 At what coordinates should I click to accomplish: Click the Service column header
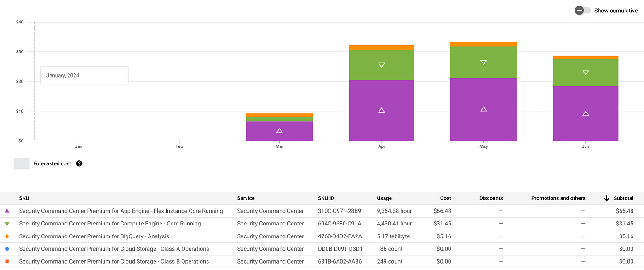[246, 198]
